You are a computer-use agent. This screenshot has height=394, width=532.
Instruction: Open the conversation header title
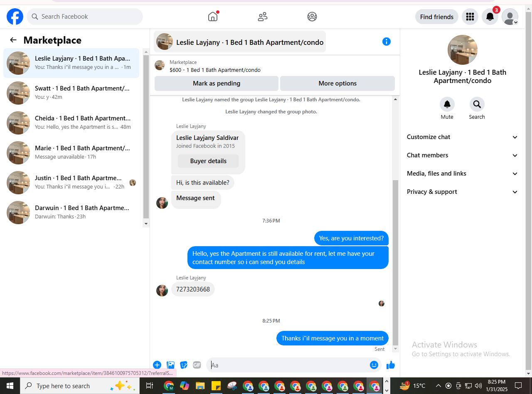click(240, 42)
